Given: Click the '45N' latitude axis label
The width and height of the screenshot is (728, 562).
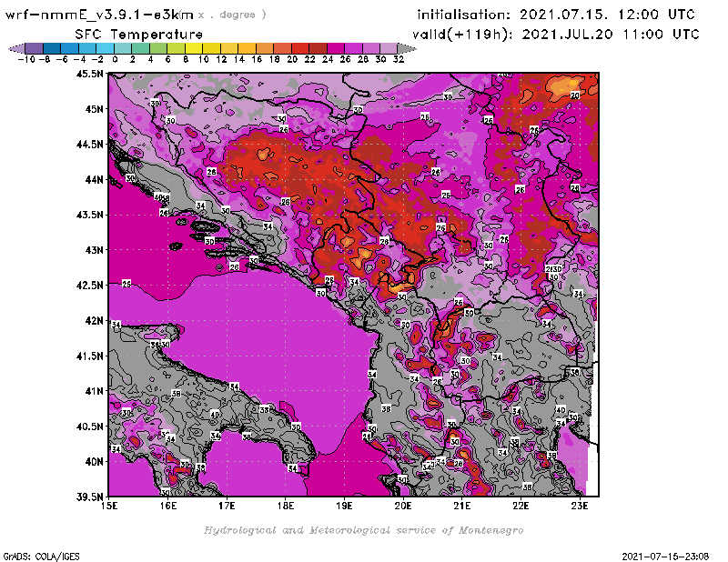Looking at the screenshot, I should coord(94,109).
